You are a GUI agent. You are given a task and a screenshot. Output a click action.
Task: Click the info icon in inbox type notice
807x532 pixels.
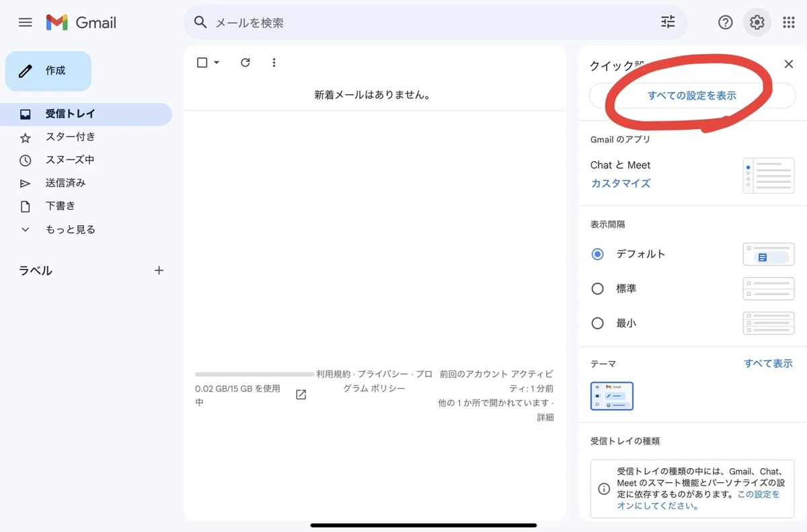(x=604, y=489)
